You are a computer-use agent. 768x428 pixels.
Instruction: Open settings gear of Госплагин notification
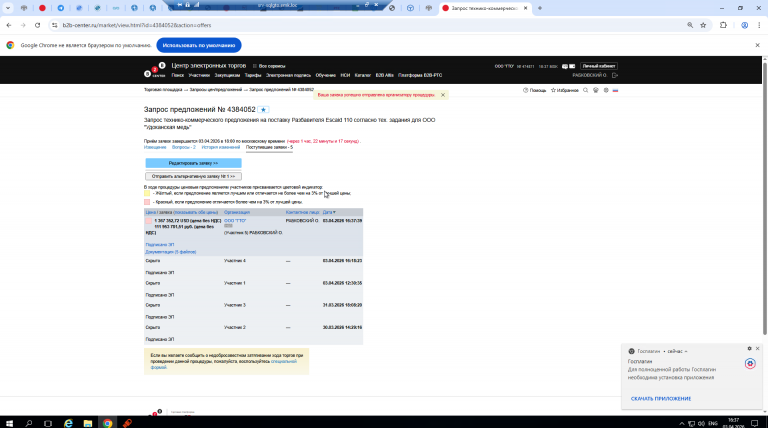749,349
